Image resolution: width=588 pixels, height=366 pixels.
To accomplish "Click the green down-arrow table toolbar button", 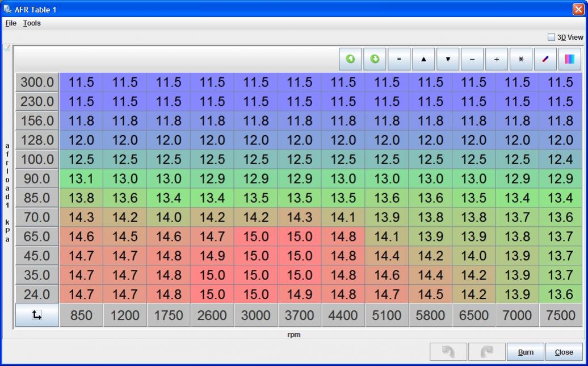I will coord(375,59).
